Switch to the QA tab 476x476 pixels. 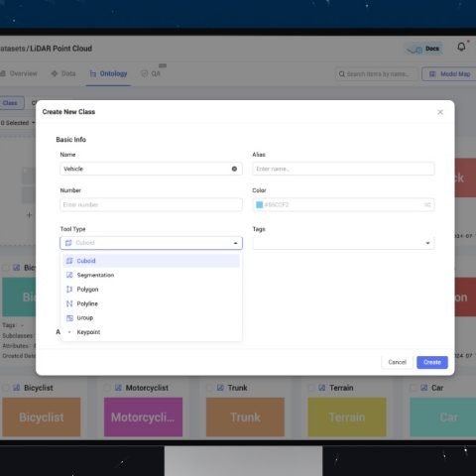click(151, 73)
